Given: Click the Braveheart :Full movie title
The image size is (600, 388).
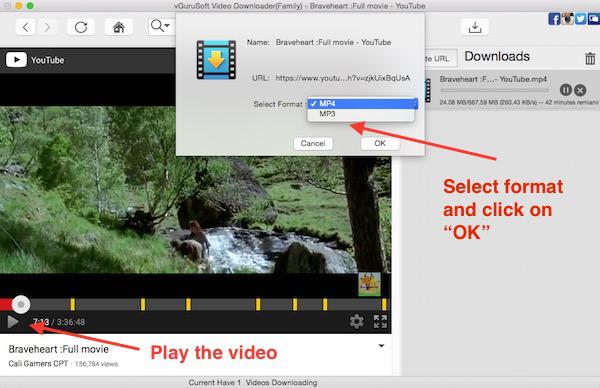Looking at the screenshot, I should pyautogui.click(x=59, y=349).
